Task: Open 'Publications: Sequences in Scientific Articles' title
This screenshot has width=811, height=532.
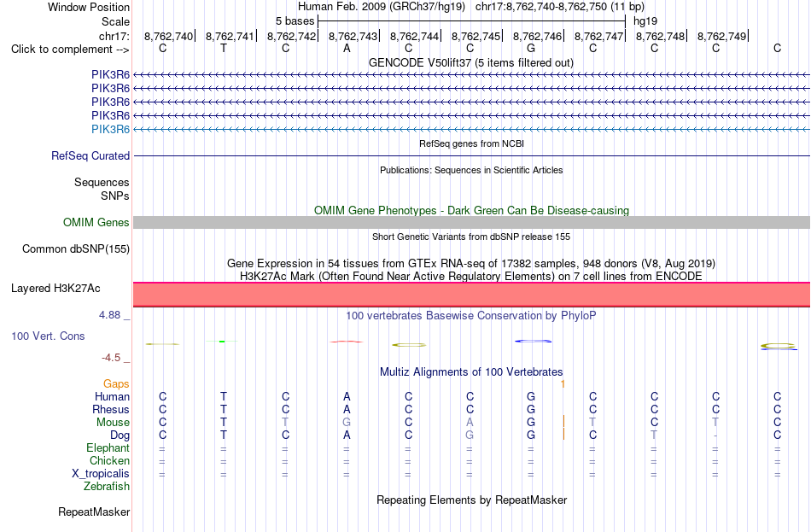Action: click(x=471, y=170)
